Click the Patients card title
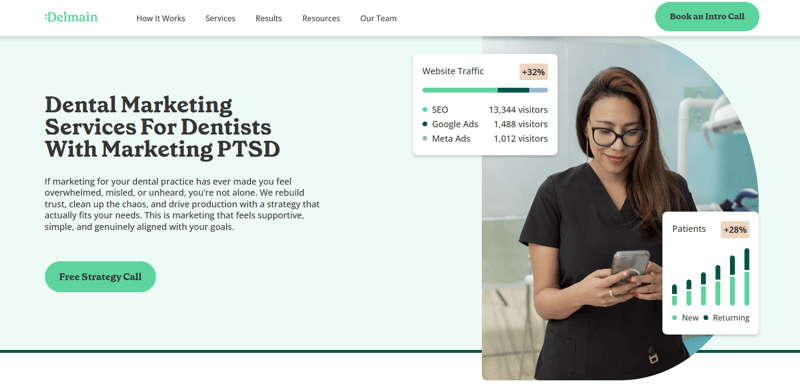 pyautogui.click(x=689, y=229)
